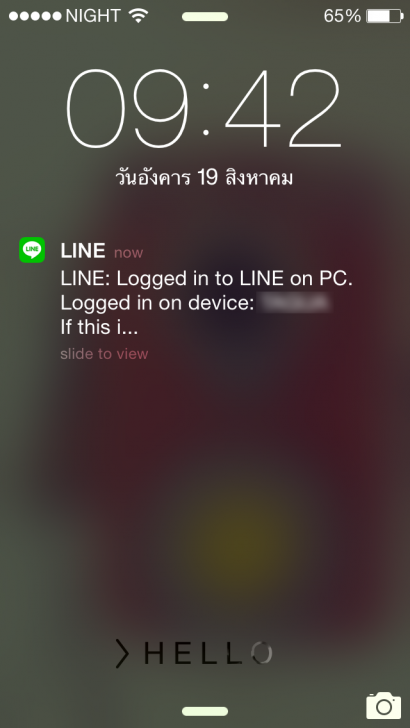This screenshot has width=410, height=728.
Task: Open the camera shortcut icon
Action: (384, 705)
